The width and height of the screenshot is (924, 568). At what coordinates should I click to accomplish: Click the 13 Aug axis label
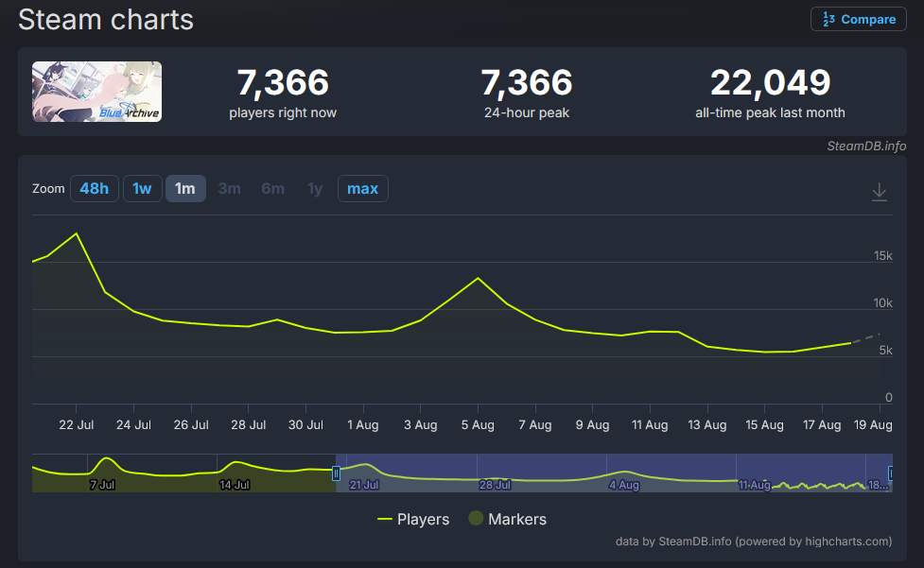(707, 425)
